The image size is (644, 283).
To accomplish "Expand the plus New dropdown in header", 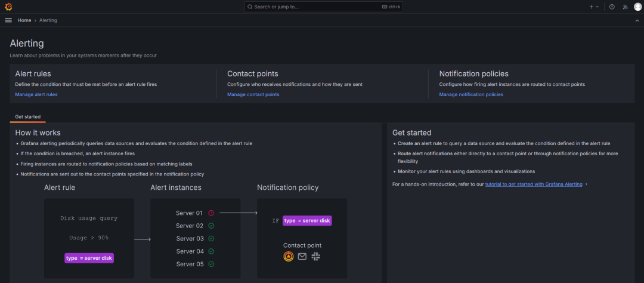I will point(594,7).
